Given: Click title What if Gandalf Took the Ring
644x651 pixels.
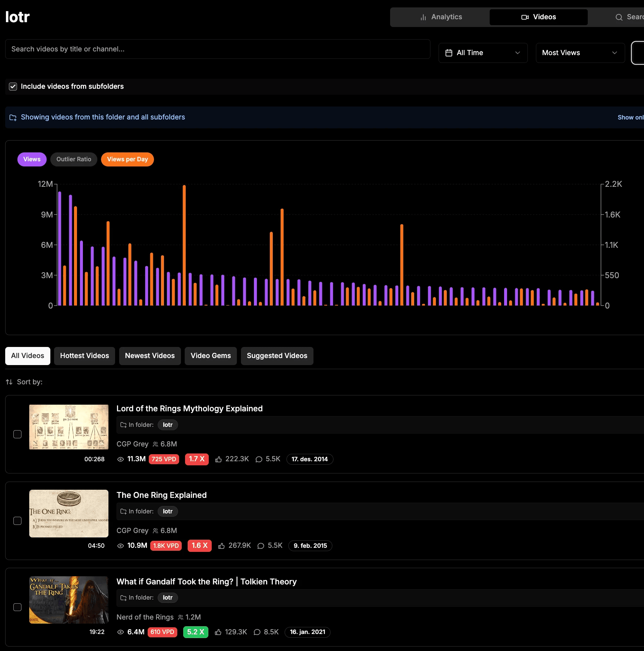Looking at the screenshot, I should tap(207, 582).
